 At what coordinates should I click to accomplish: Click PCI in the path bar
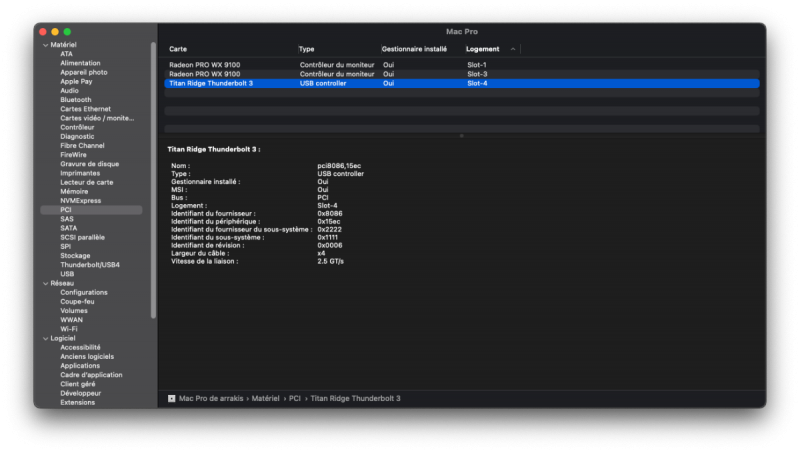click(x=295, y=398)
